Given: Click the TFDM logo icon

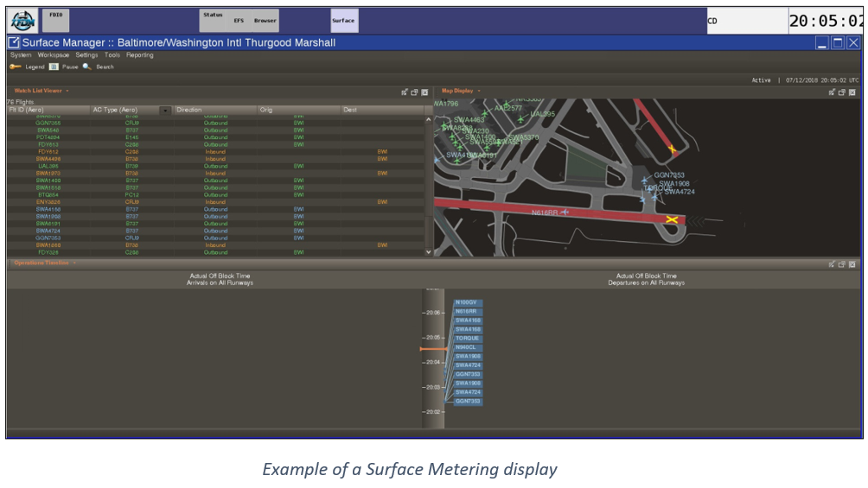Looking at the screenshot, I should 22,21.
